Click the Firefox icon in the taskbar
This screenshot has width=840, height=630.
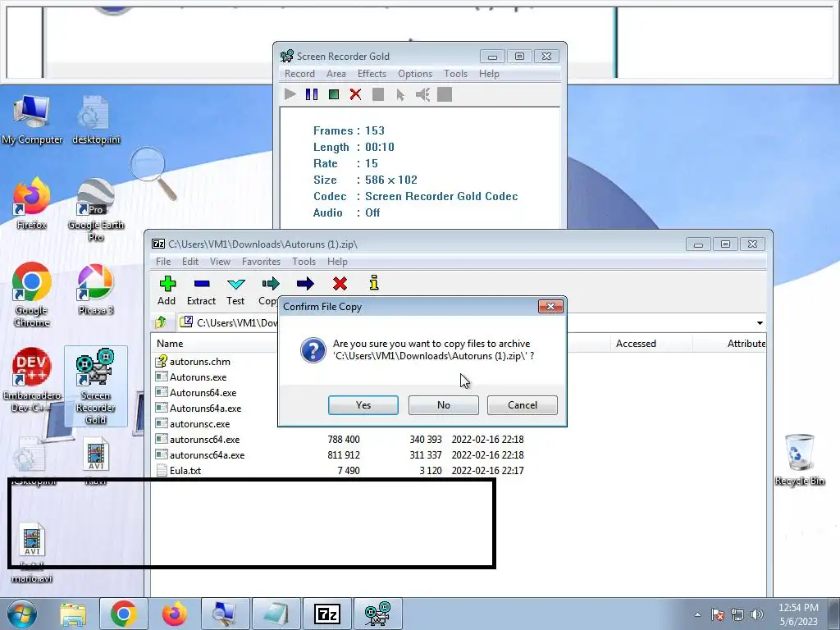pyautogui.click(x=175, y=614)
